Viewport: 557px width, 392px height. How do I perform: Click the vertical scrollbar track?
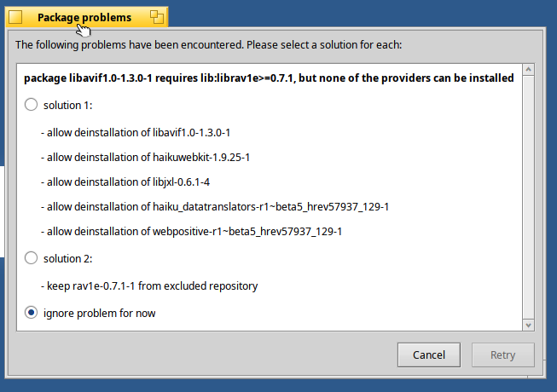click(529, 196)
